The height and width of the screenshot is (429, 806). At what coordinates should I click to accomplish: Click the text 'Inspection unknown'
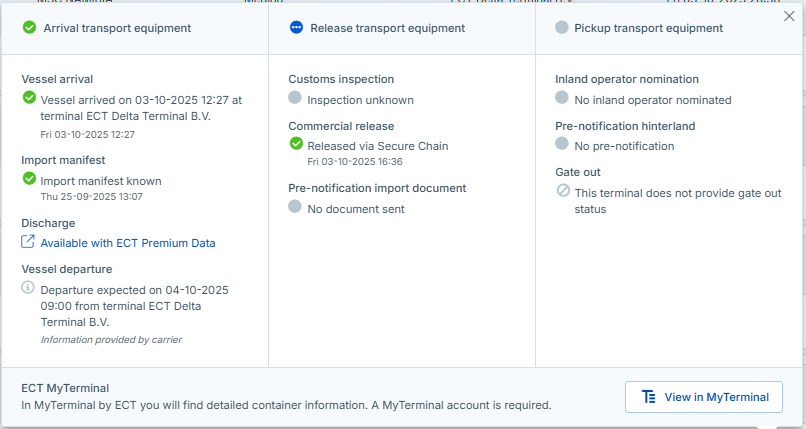360,100
